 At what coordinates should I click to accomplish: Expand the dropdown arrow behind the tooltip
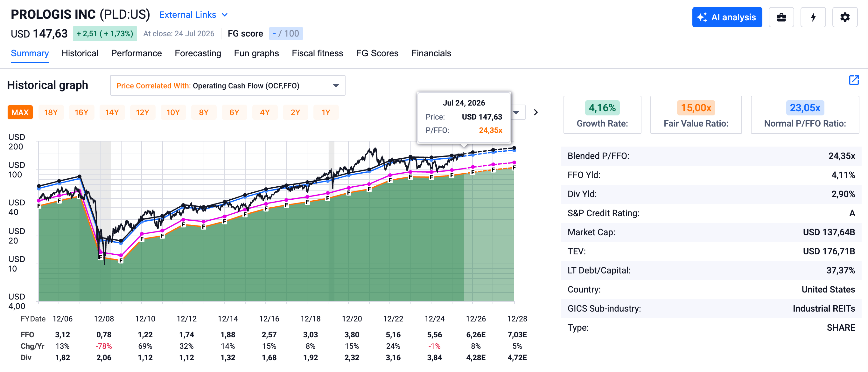pyautogui.click(x=517, y=113)
